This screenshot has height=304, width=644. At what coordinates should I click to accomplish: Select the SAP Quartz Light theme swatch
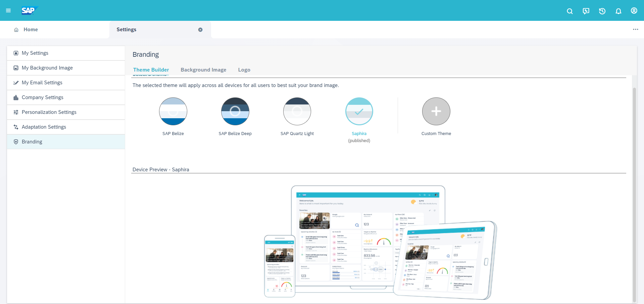297,111
